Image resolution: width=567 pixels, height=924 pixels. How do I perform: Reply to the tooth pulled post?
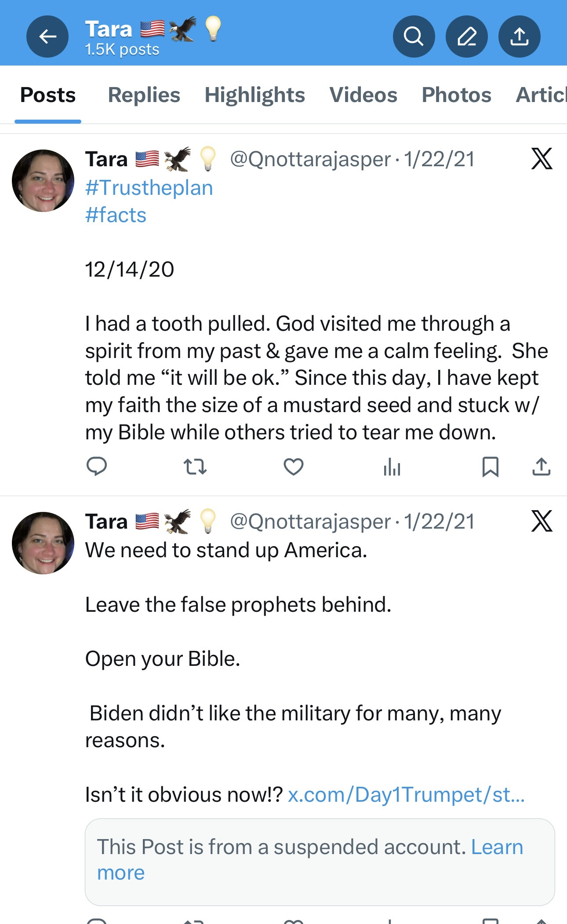point(97,467)
